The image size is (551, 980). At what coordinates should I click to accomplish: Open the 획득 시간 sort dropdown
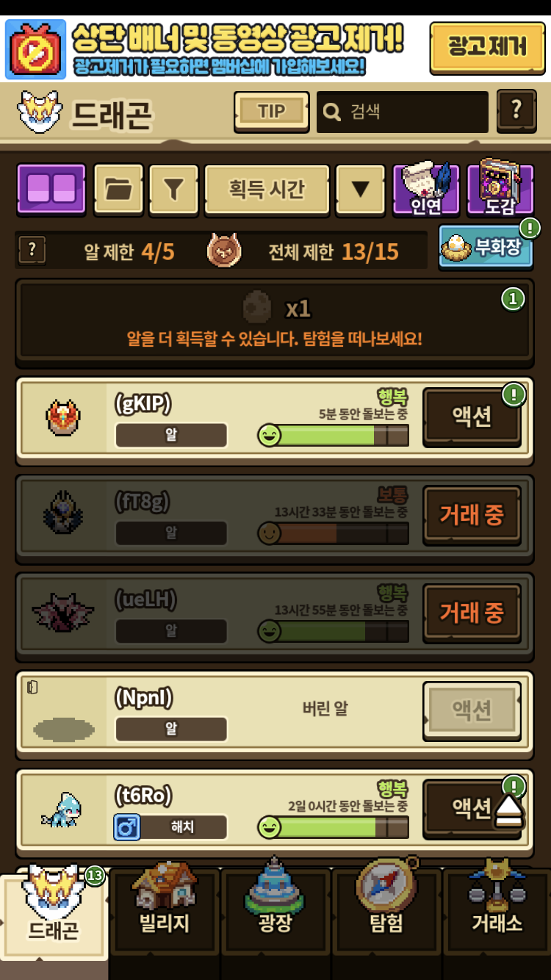(266, 189)
